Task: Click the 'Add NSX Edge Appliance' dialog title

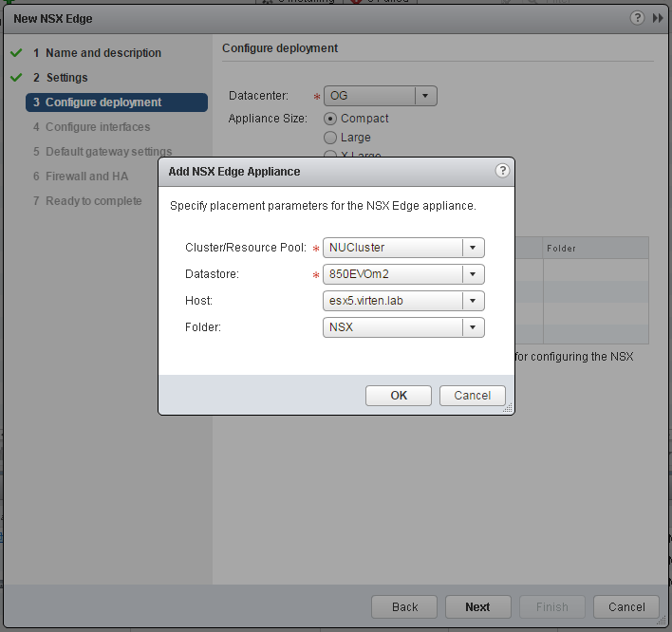Action: (234, 172)
